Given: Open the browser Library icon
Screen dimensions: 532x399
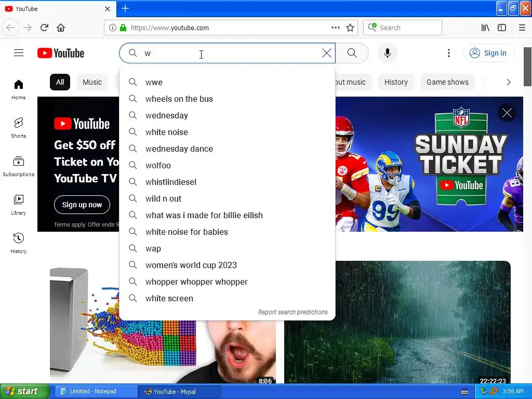Looking at the screenshot, I should pos(485,28).
